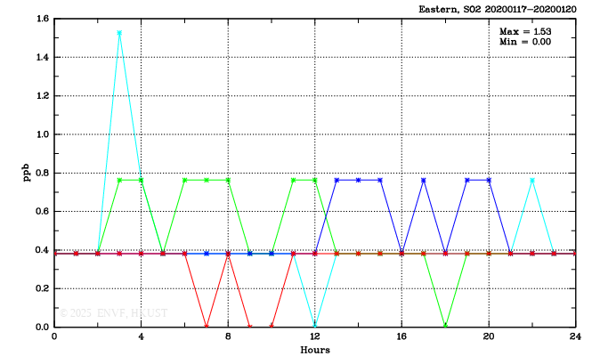Click the 'Hours' x-axis label
Viewport: 600px width, 364px height.
pos(314,351)
